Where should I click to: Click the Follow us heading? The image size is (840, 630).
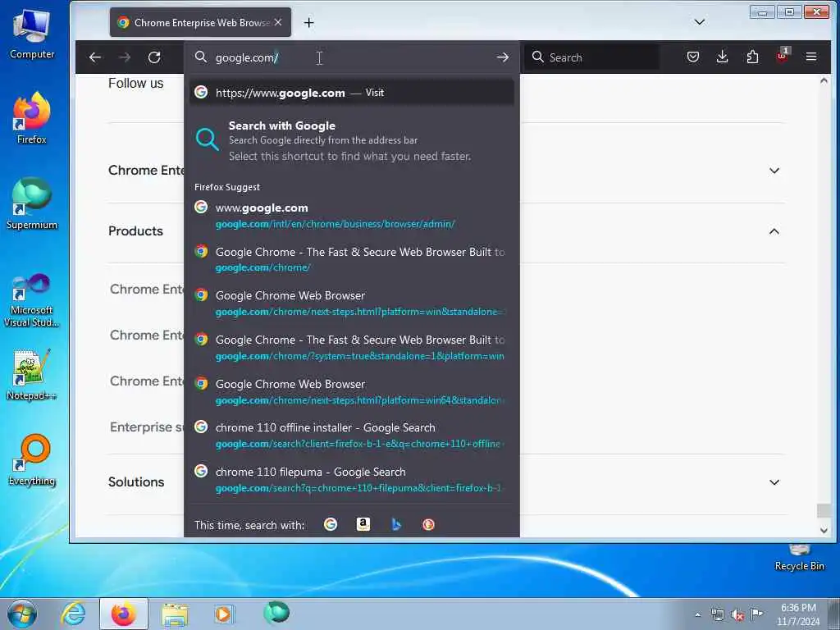pyautogui.click(x=135, y=83)
